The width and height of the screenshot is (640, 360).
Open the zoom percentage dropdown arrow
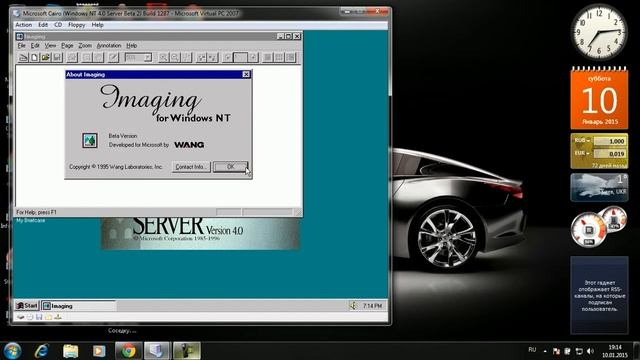pyautogui.click(x=148, y=58)
